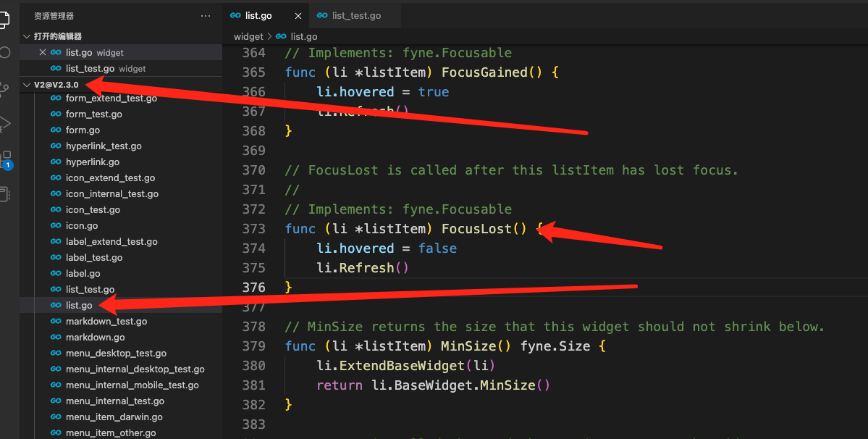Click 'li.hovered = true' on line 366
Screen dimensions: 868x439
tap(382, 92)
